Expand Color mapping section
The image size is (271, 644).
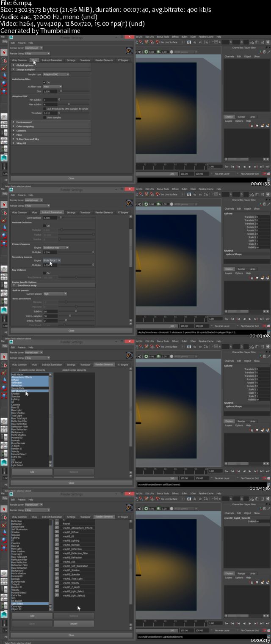coord(51,126)
